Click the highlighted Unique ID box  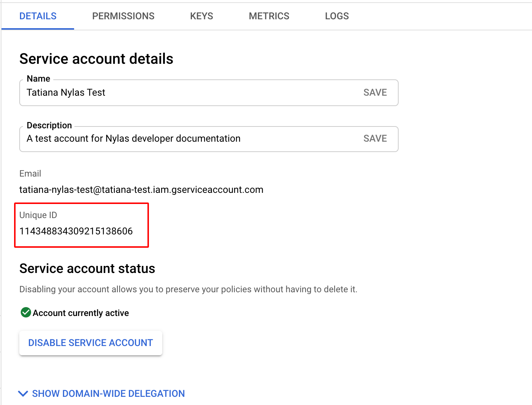coord(81,225)
